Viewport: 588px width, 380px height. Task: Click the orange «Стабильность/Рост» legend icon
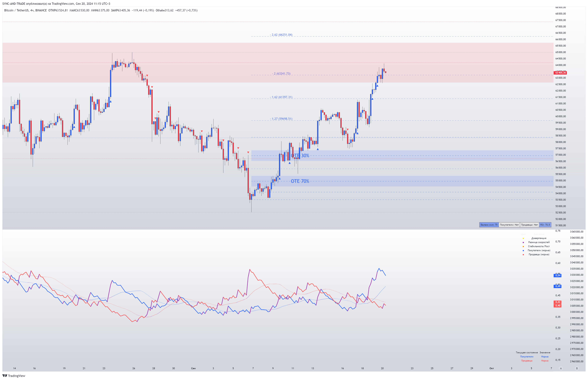pos(523,246)
